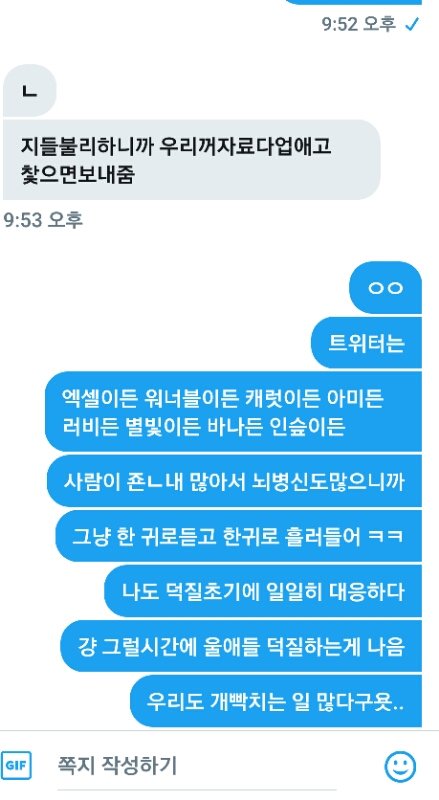Select the received bubble containing ㄴ
The height and width of the screenshot is (800, 439).
29,91
